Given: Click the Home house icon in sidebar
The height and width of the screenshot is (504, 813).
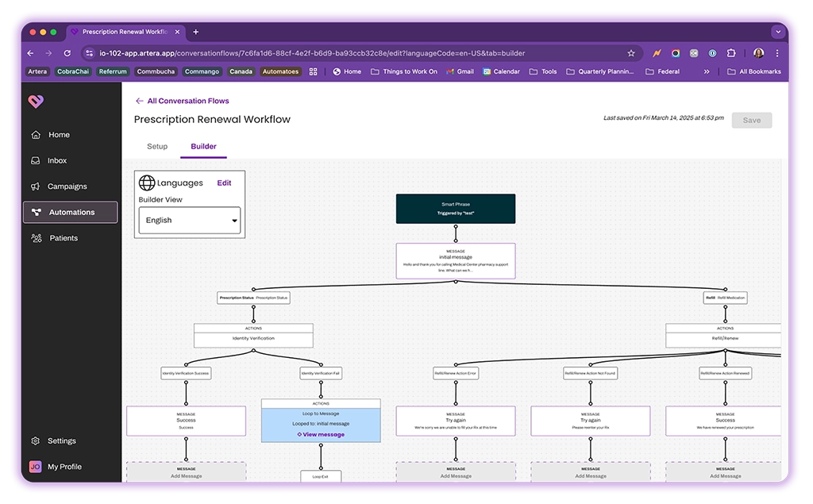Looking at the screenshot, I should [36, 135].
